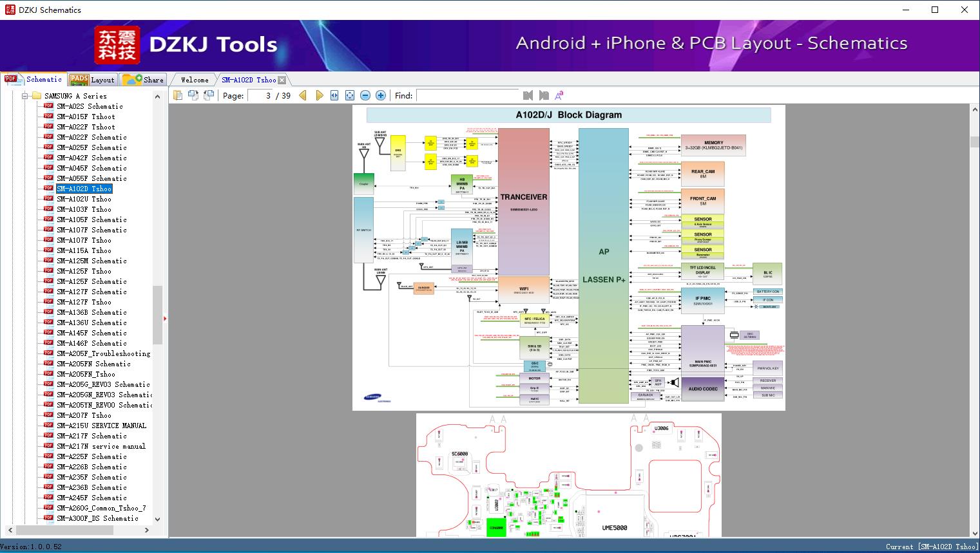Click the rotate page clockwise icon
Viewport: 980px width, 553px height.
click(x=209, y=95)
